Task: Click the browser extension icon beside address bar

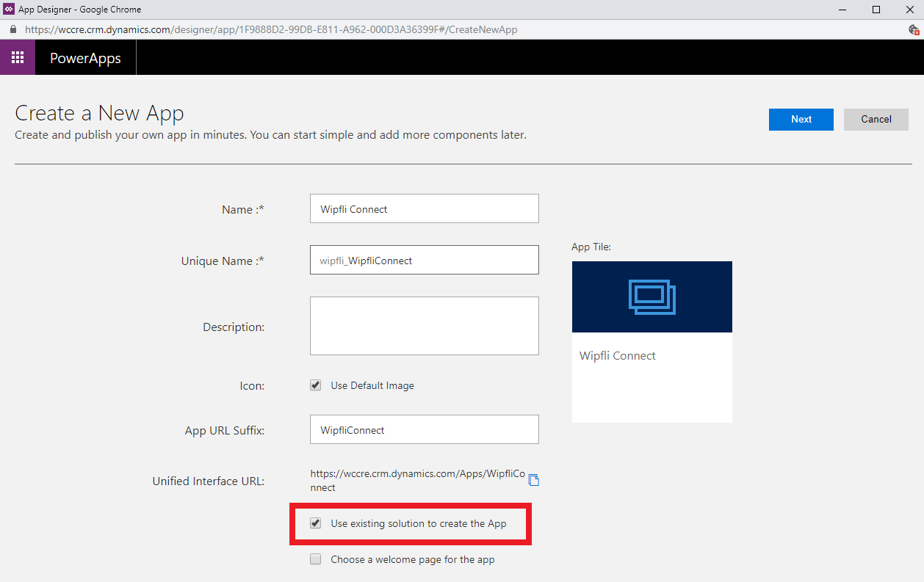Action: click(x=914, y=30)
